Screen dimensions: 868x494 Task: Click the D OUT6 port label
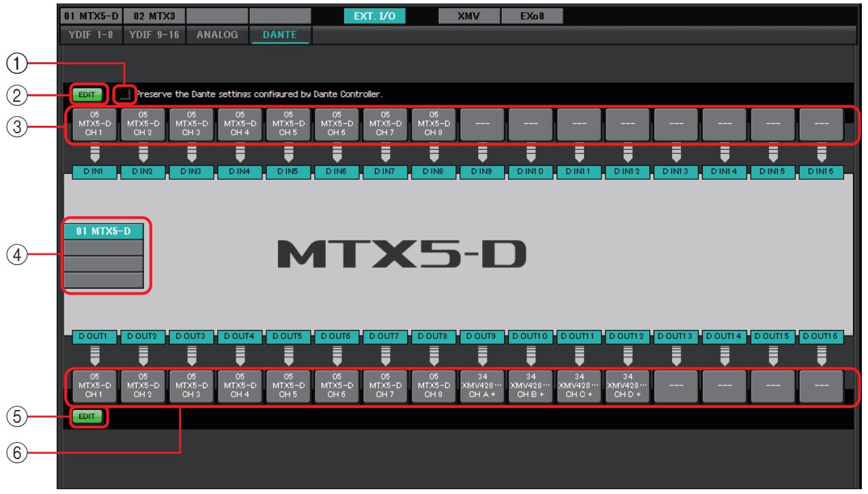pos(337,336)
